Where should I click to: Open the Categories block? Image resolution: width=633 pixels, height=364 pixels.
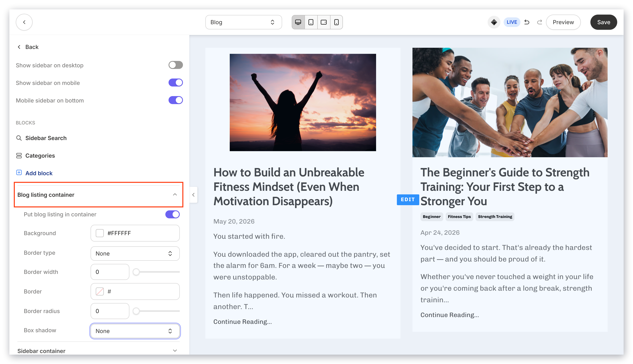[40, 155]
